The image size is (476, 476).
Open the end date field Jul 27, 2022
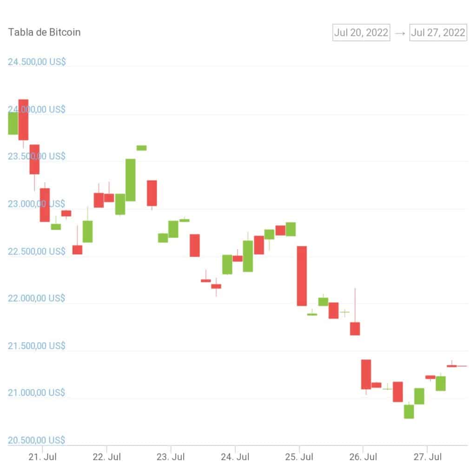click(438, 33)
